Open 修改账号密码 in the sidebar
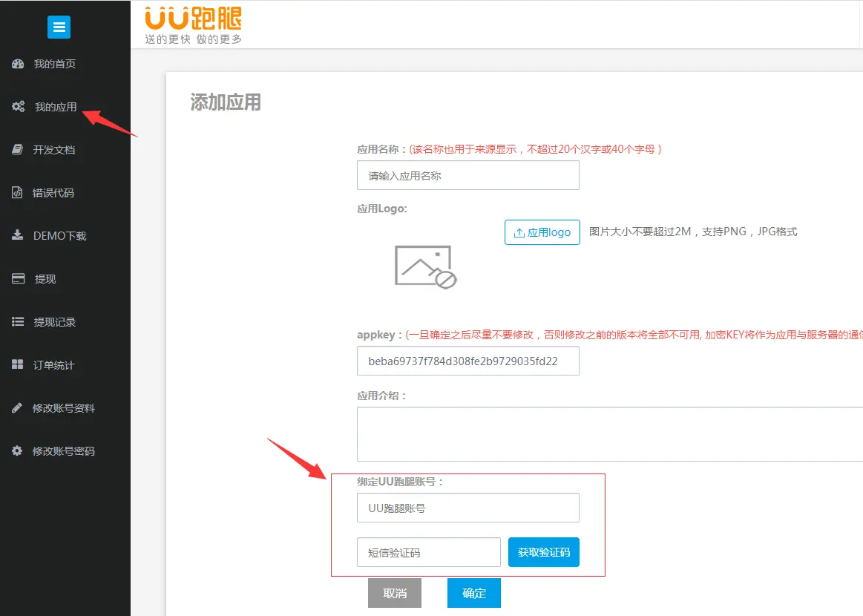 pyautogui.click(x=64, y=450)
